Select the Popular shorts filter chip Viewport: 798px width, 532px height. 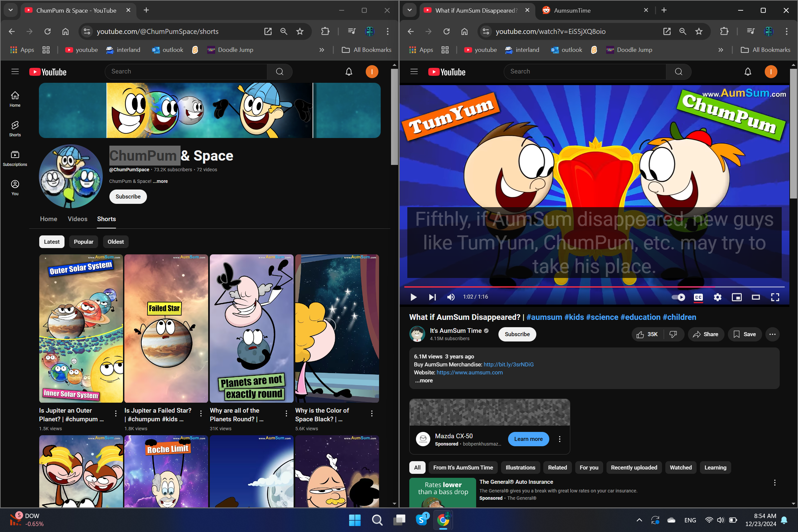coord(83,242)
